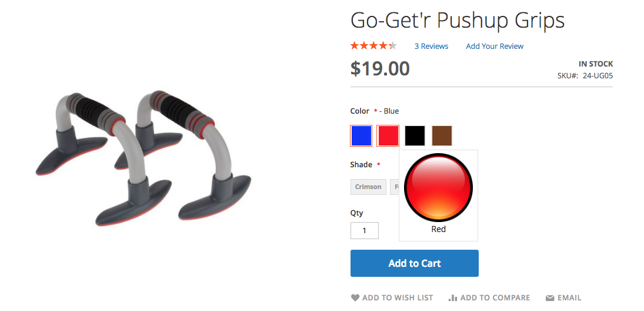
Task: Click the heart icon for wish list
Action: tap(355, 298)
